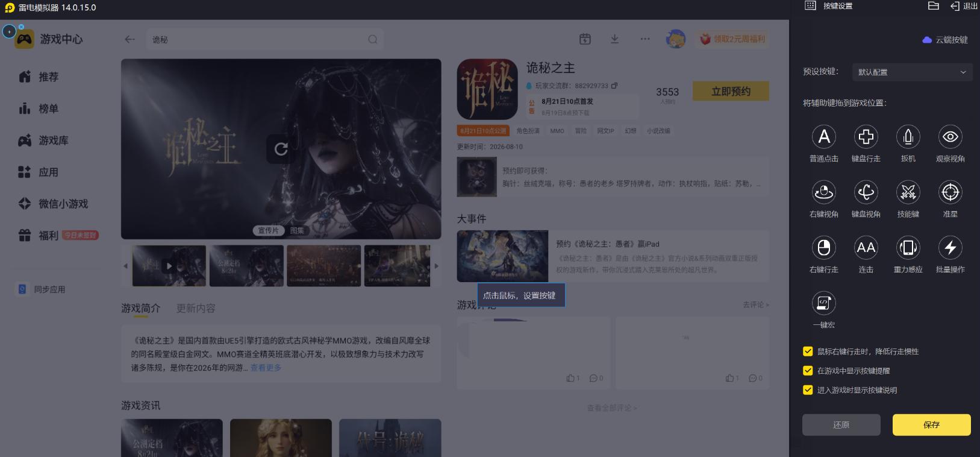980x457 pixels.
Task: Open 微信小游戏 in the sidebar
Action: pos(53,204)
